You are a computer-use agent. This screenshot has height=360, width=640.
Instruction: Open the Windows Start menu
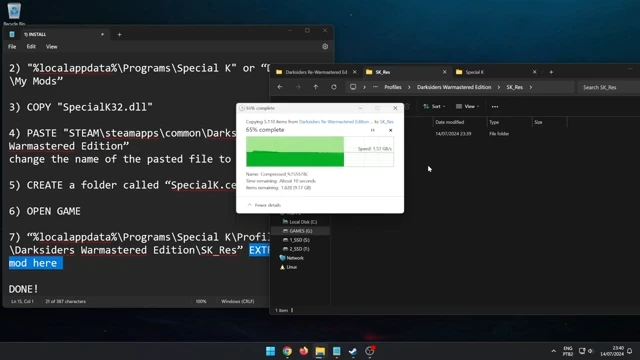[270, 351]
